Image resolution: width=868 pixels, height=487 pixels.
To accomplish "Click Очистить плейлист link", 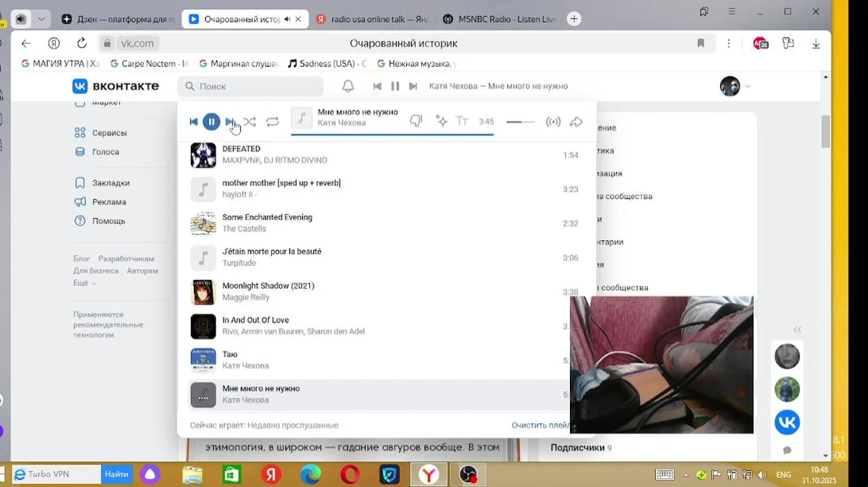I will pos(541,425).
